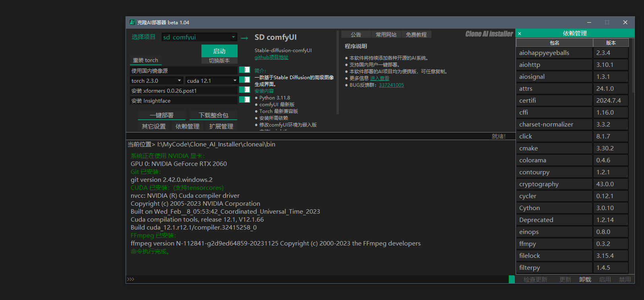Select the cmake package row

572,148
